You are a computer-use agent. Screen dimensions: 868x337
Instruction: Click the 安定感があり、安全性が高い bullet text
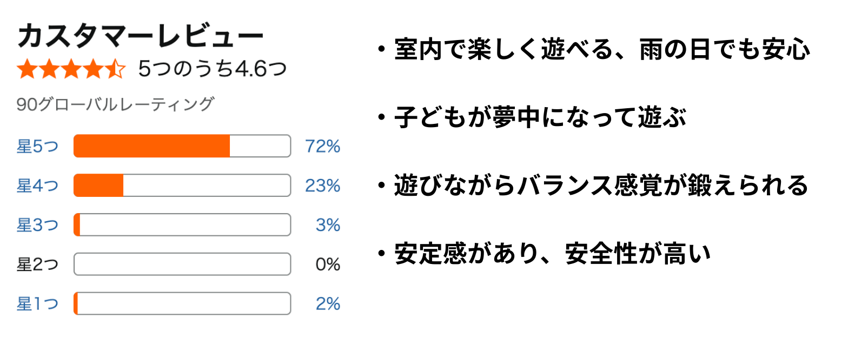click(552, 254)
